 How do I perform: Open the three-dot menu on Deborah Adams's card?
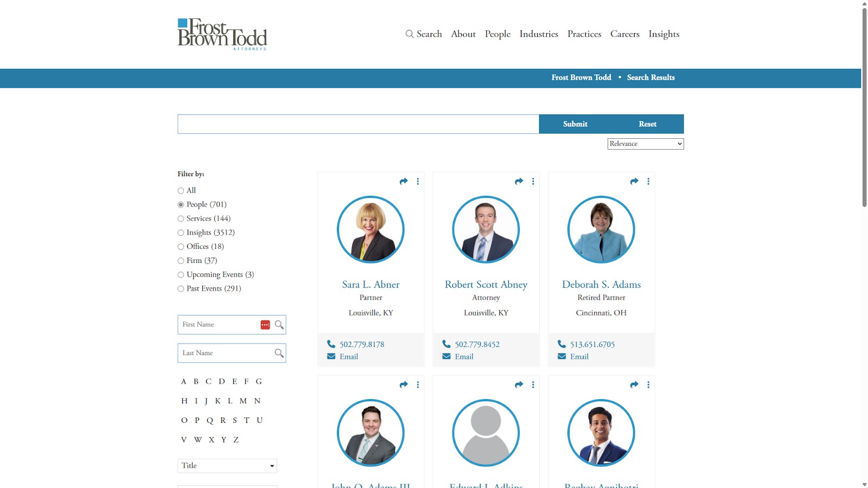coord(648,181)
